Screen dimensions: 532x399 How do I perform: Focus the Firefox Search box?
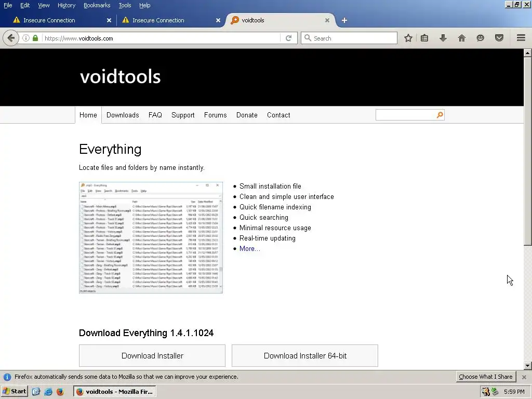tap(349, 38)
